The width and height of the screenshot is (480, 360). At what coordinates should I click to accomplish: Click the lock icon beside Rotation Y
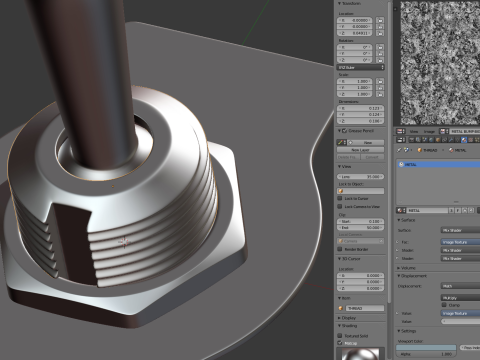tap(380, 54)
